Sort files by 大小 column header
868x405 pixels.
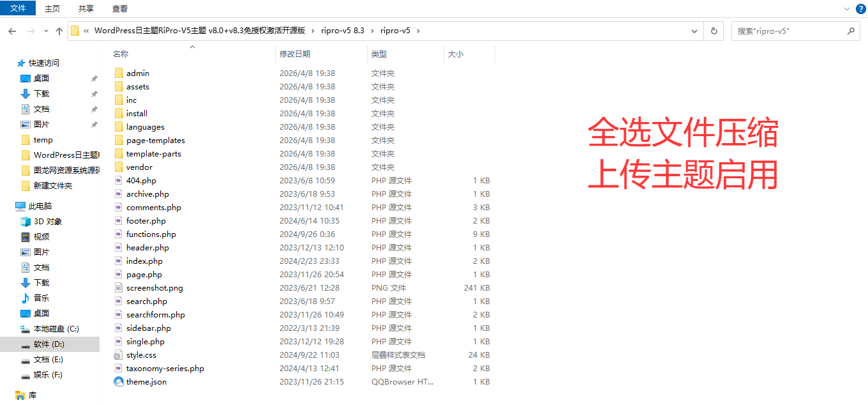click(455, 54)
